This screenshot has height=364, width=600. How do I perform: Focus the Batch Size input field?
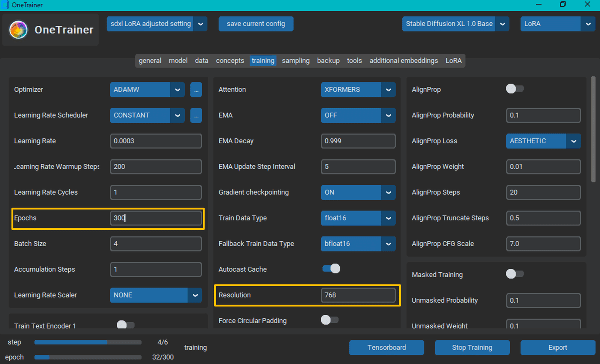click(x=156, y=244)
